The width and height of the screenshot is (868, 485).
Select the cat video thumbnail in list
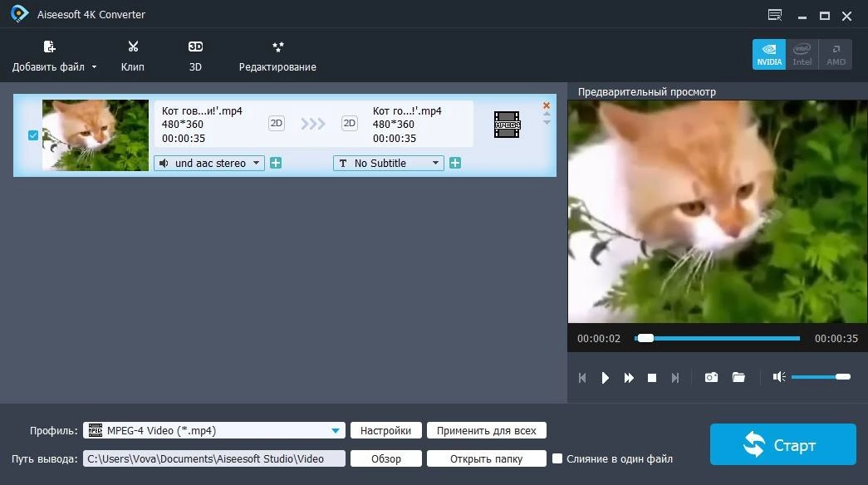point(96,135)
